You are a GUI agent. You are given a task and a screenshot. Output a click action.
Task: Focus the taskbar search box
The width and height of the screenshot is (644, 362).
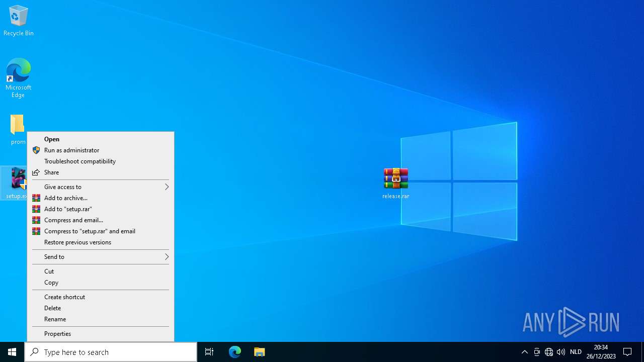111,352
